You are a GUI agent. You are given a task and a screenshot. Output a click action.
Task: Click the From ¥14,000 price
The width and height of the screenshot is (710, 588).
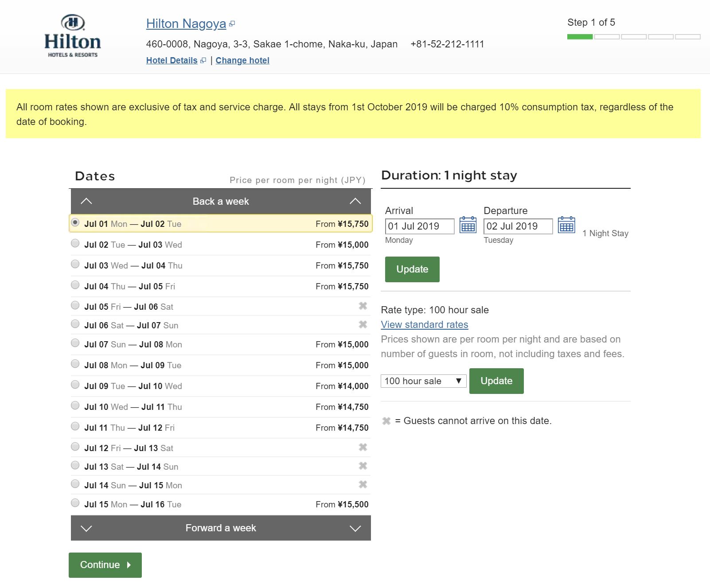[342, 386]
